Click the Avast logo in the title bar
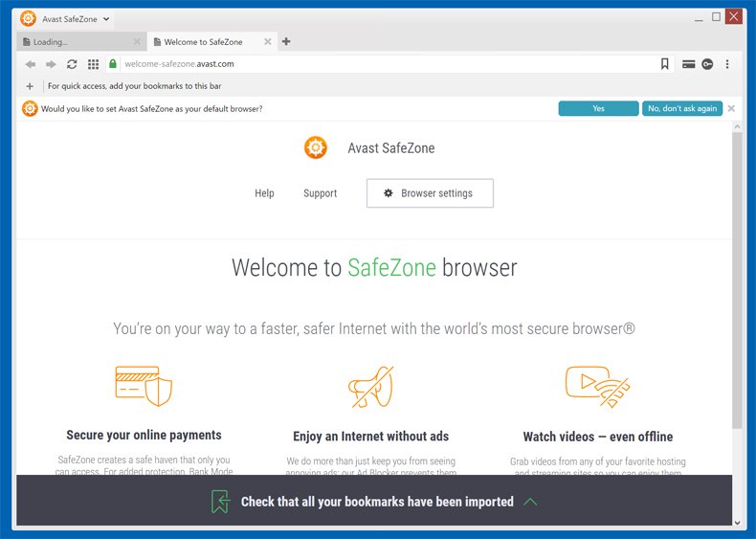756x539 pixels. point(29,19)
